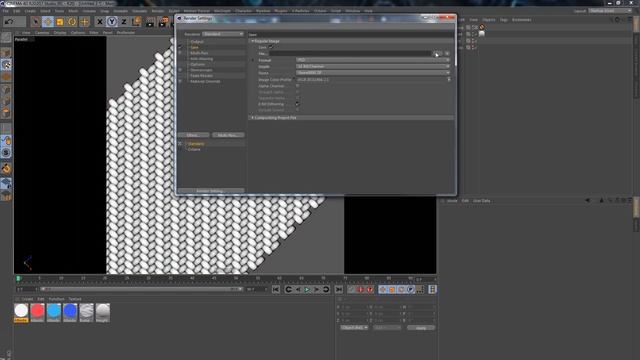Toggle the Alpha Channel checkbox
Image resolution: width=640 pixels, height=360 pixels.
(x=297, y=86)
